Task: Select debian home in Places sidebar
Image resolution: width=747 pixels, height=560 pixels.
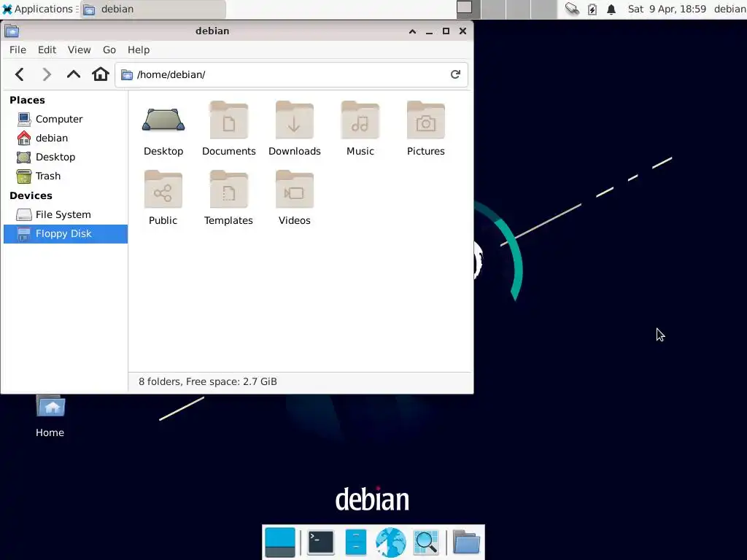Action: (x=65, y=138)
